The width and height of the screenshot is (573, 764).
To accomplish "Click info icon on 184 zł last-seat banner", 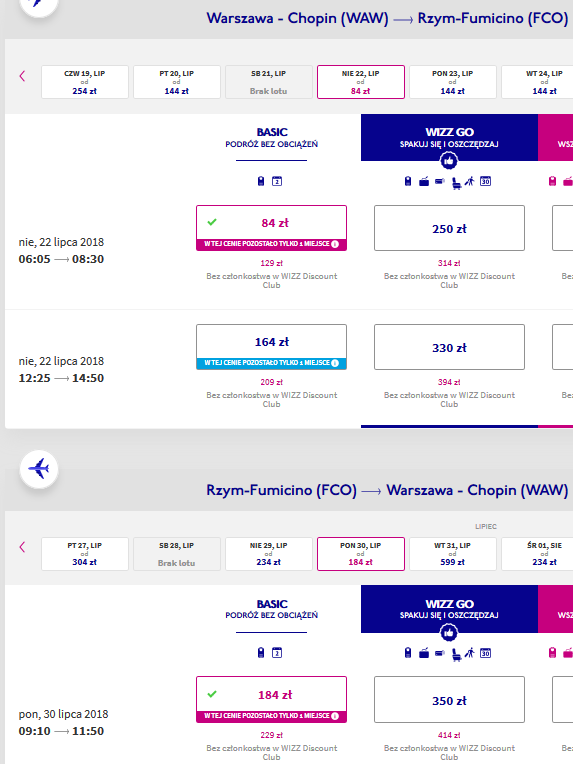I will (x=335, y=716).
